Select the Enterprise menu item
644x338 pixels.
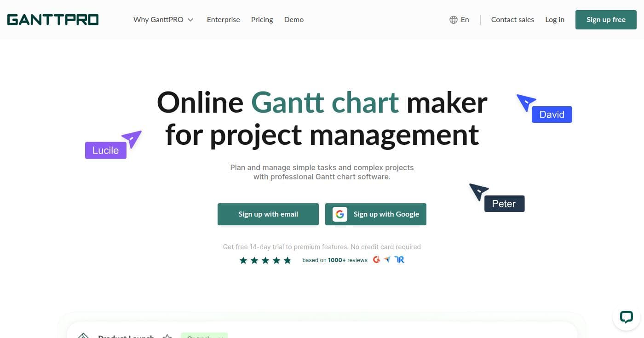tap(224, 19)
